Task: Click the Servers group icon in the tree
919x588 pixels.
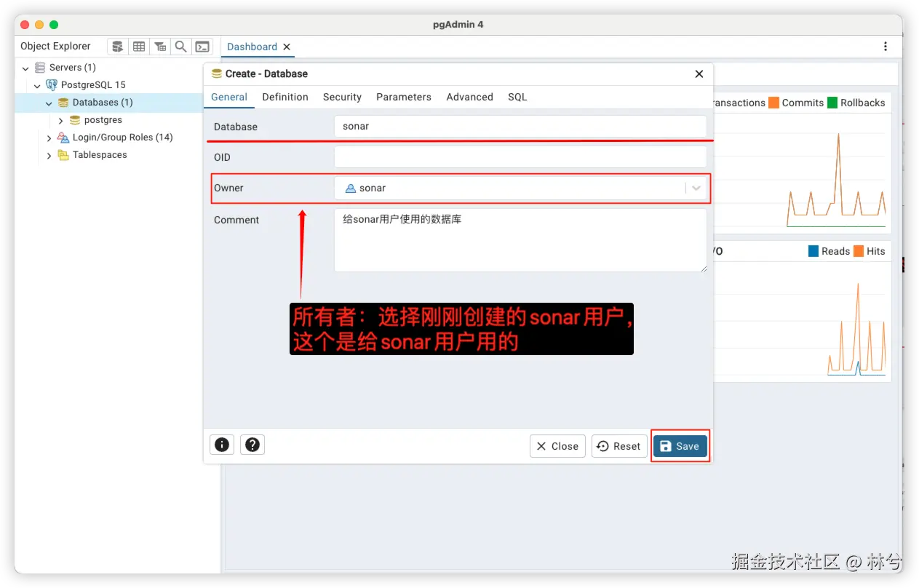Action: [40, 68]
